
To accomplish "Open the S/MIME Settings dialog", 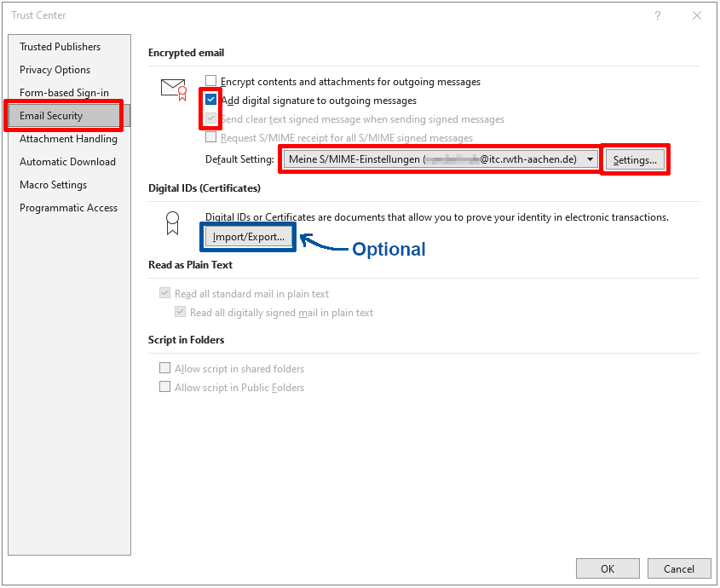I will [635, 159].
